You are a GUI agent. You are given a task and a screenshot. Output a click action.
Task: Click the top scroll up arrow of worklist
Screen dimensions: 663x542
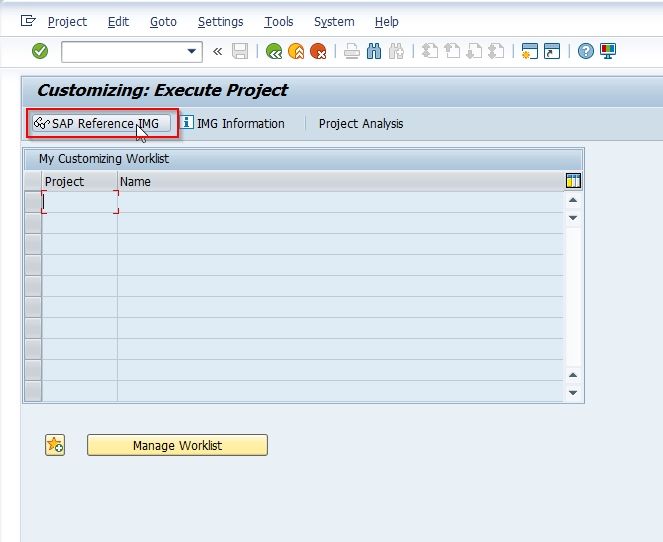click(573, 200)
